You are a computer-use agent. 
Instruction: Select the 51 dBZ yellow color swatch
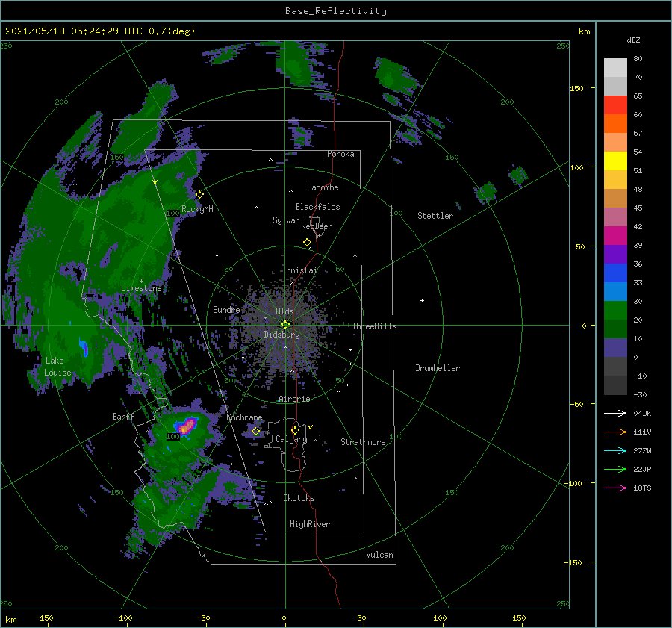(x=615, y=161)
